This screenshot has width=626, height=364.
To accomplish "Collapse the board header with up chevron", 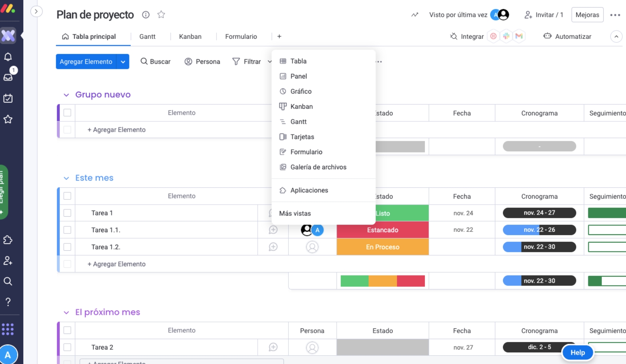I will click(616, 36).
